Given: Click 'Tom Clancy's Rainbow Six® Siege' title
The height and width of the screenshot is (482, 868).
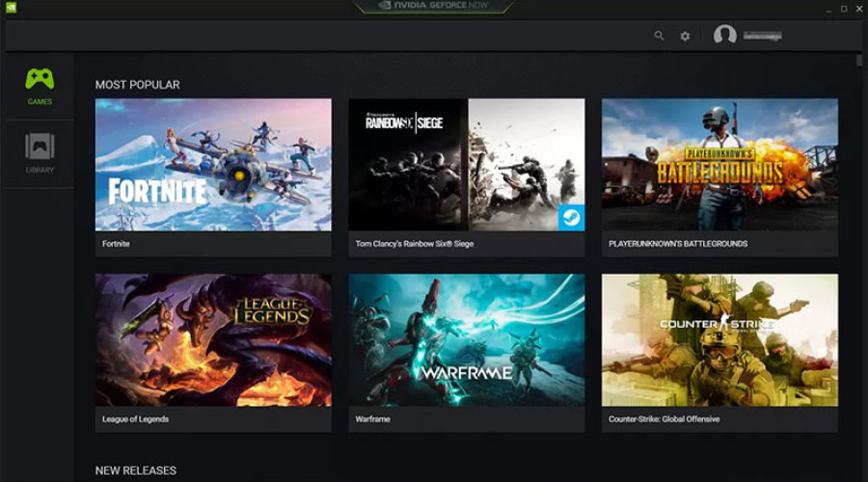Looking at the screenshot, I should click(x=414, y=244).
